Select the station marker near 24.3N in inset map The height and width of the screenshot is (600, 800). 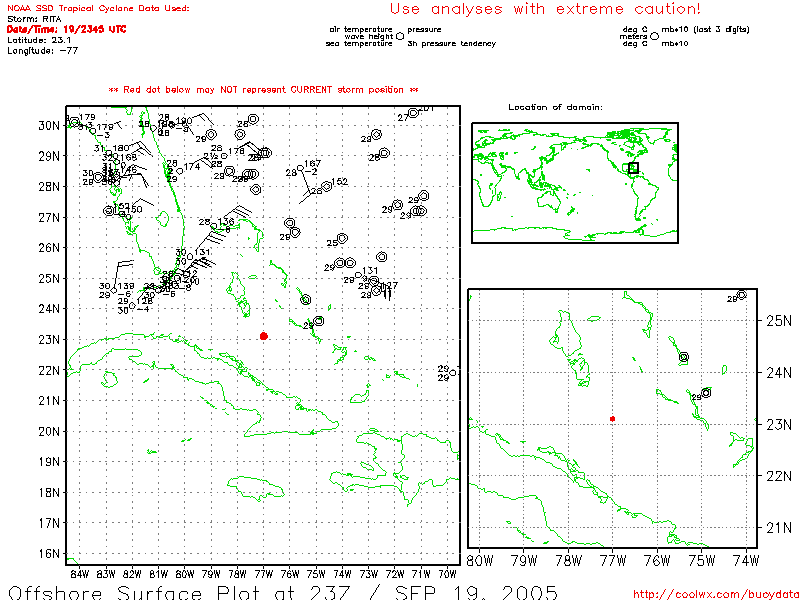click(x=684, y=357)
